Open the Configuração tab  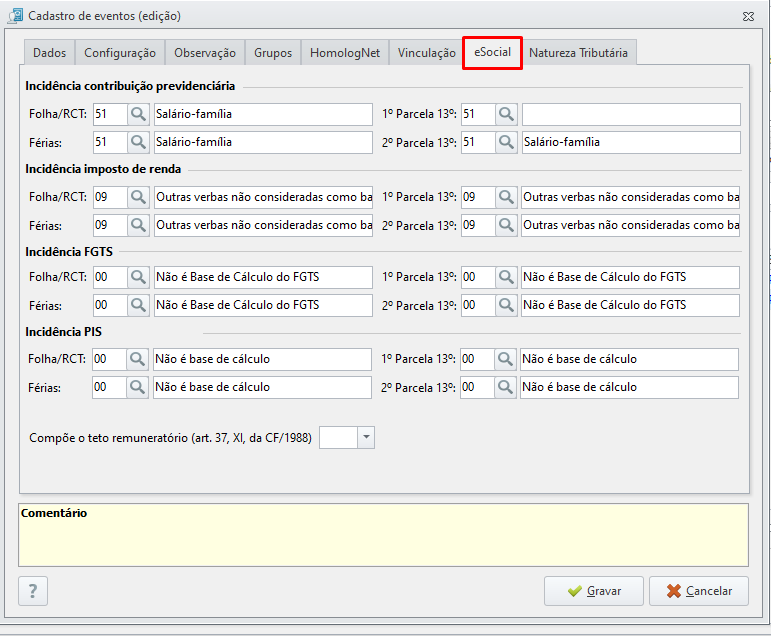pyautogui.click(x=120, y=53)
